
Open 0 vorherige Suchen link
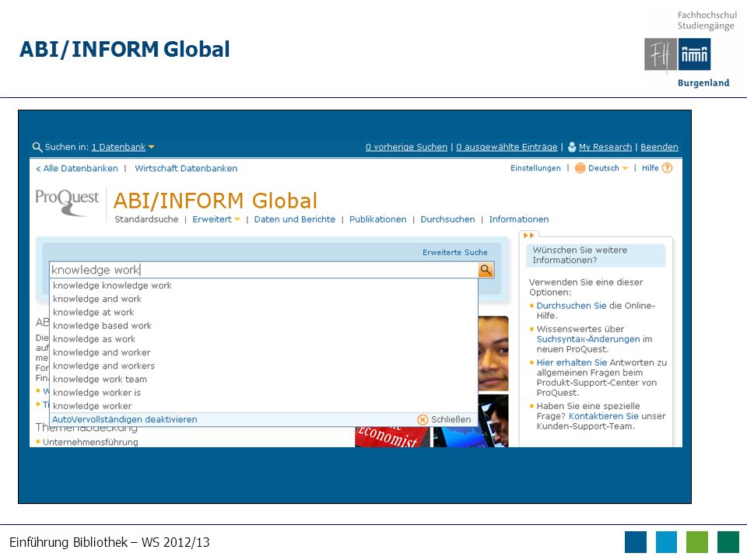[x=406, y=147]
